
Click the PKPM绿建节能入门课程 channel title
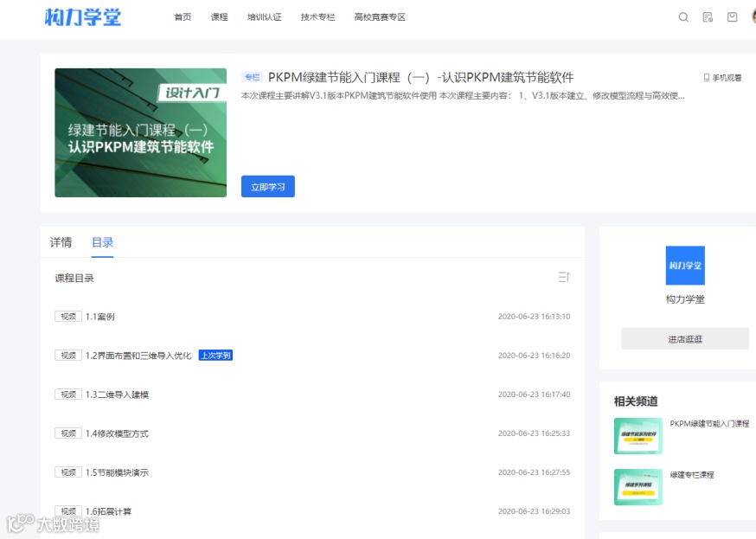(x=709, y=423)
